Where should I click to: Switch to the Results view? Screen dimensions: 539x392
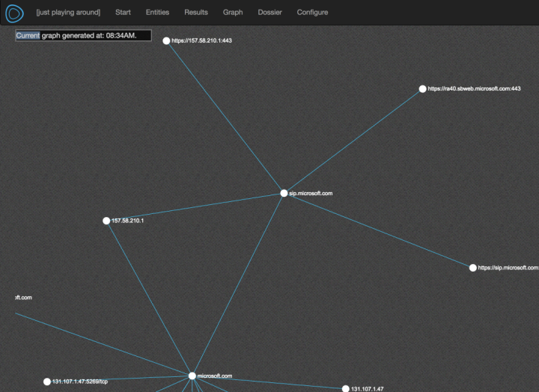[196, 13]
